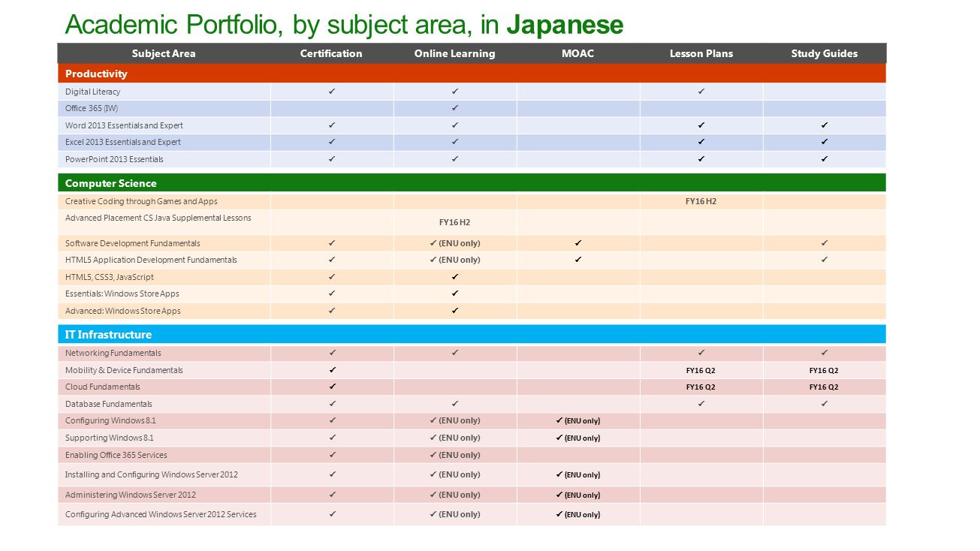This screenshot has height=551, width=980.
Task: Select "Enabling Office 365 Services"
Action: pos(116,455)
